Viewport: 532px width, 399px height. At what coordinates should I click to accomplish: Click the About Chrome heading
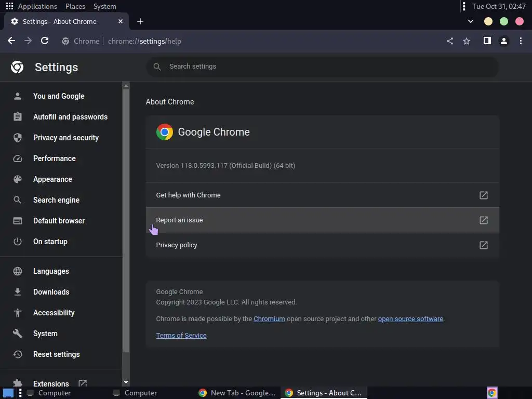coord(170,102)
